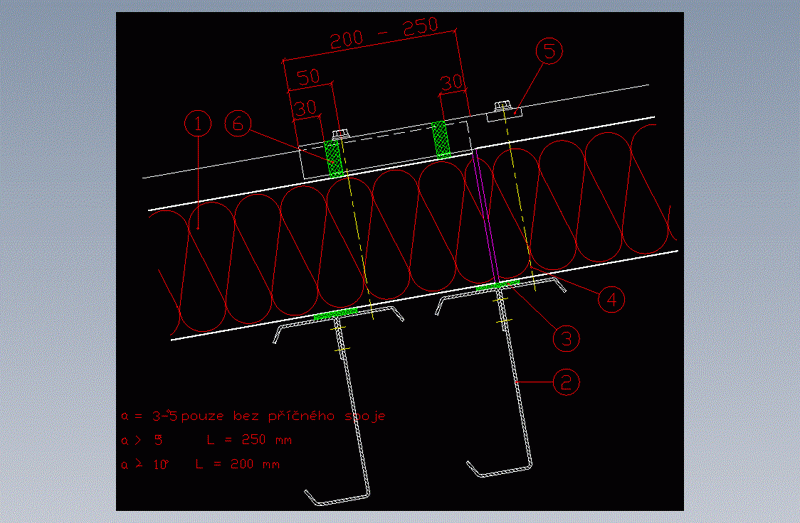Click the circled number 3 callout
800x523 pixels.
click(x=566, y=339)
